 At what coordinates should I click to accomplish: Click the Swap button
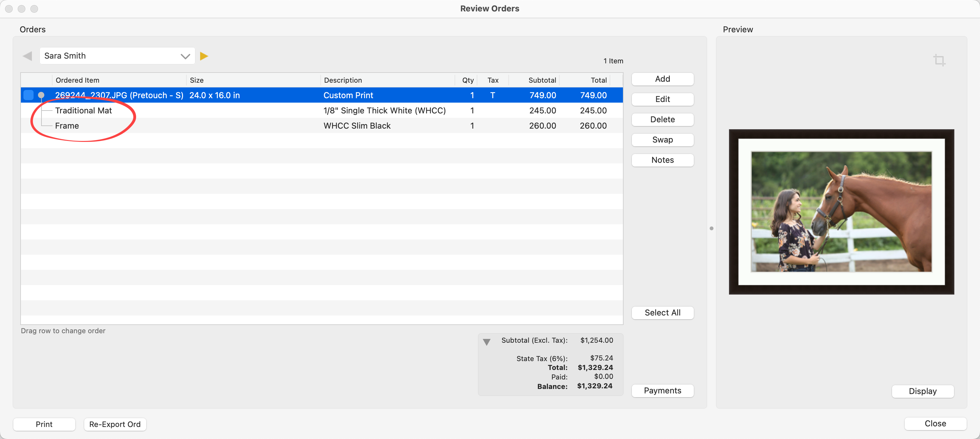(662, 140)
